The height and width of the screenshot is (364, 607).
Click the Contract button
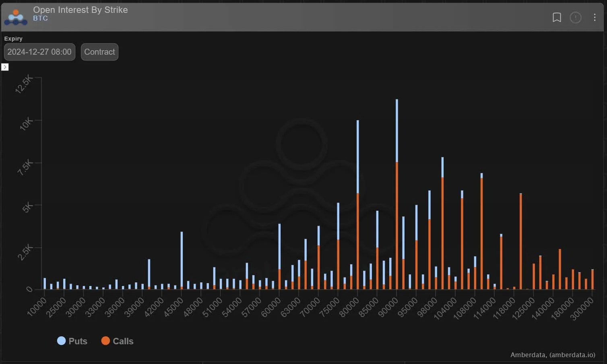[x=99, y=52]
